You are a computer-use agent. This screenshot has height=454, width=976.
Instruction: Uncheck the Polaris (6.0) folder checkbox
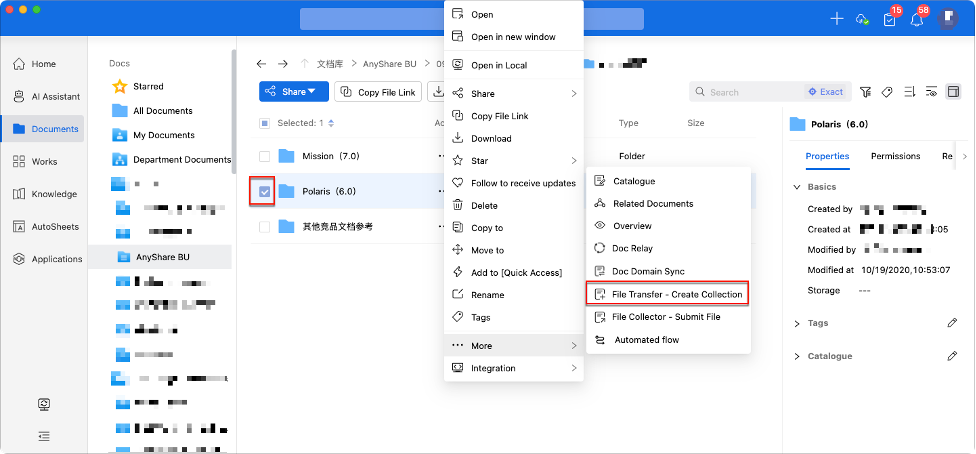pos(264,191)
